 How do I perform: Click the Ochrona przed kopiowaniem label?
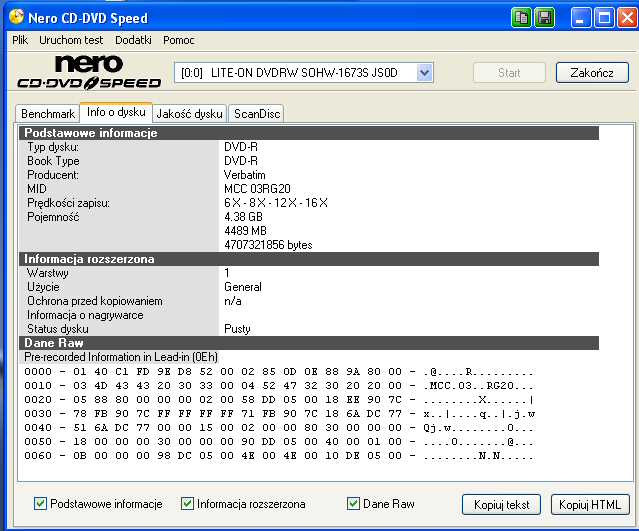click(x=95, y=301)
